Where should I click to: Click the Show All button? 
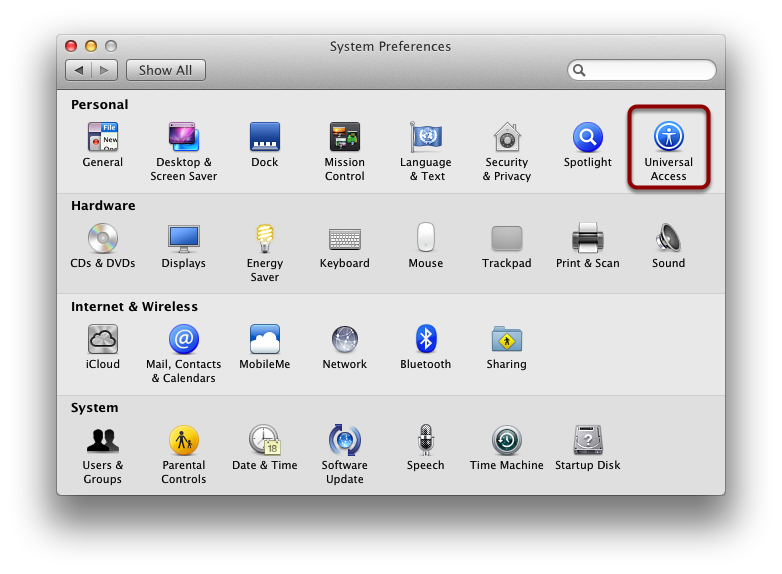pyautogui.click(x=166, y=70)
